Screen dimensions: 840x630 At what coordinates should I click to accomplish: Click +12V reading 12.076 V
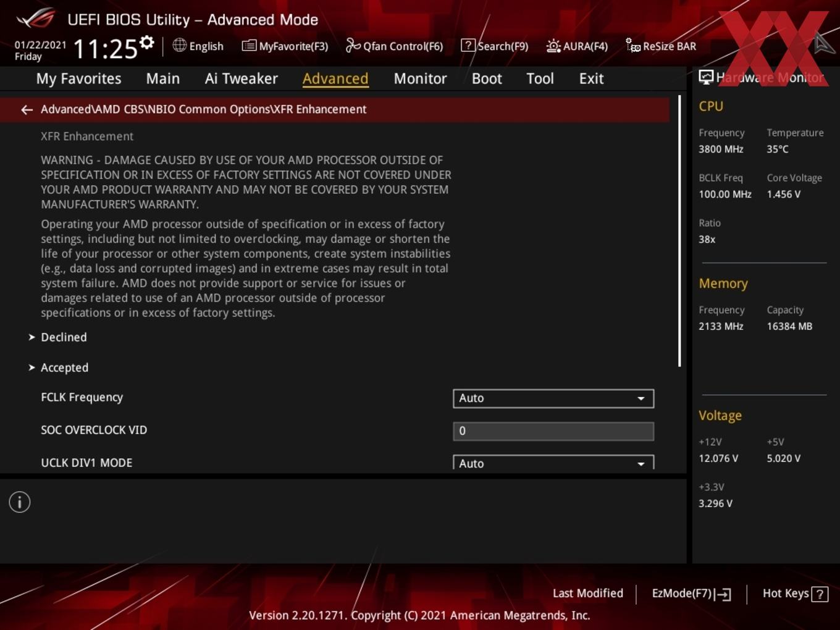(718, 458)
